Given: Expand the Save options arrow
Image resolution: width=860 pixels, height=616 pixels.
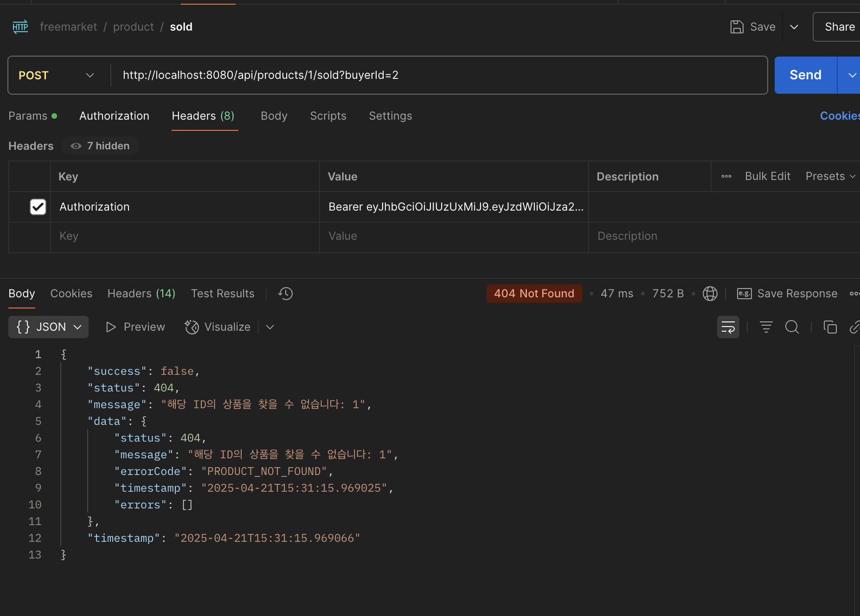Looking at the screenshot, I should (x=794, y=27).
